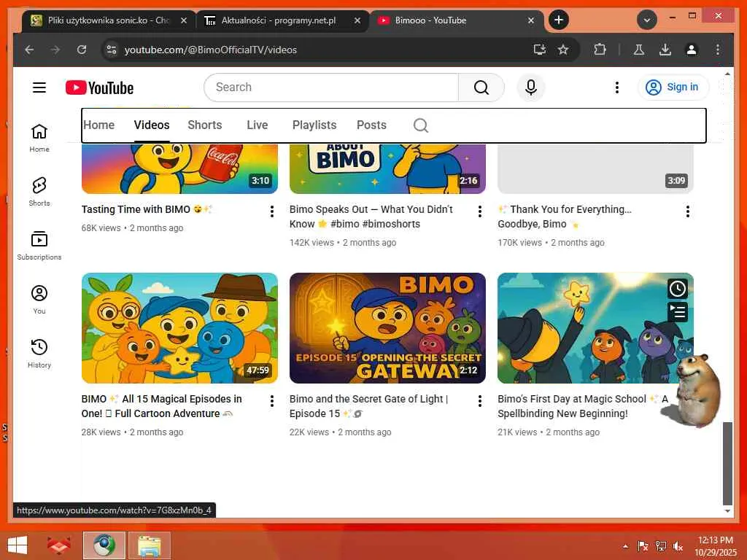The width and height of the screenshot is (747, 560).
Task: Open a new browser tab
Action: coord(559,20)
